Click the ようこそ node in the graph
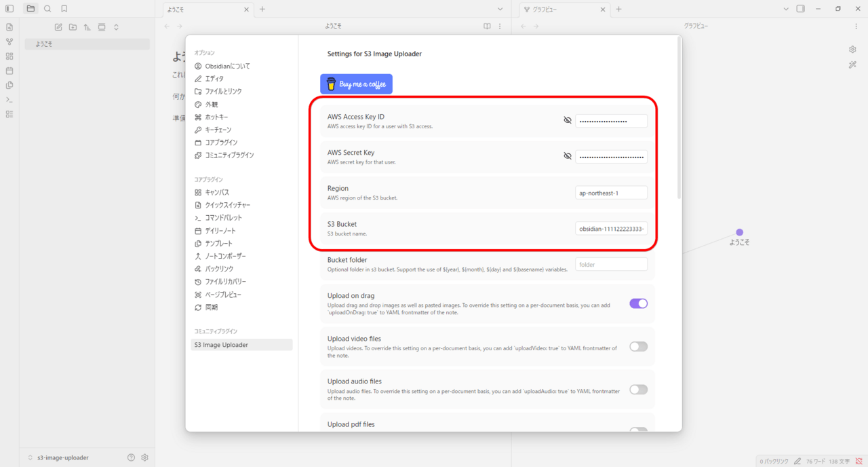This screenshot has width=868, height=467. pyautogui.click(x=740, y=233)
